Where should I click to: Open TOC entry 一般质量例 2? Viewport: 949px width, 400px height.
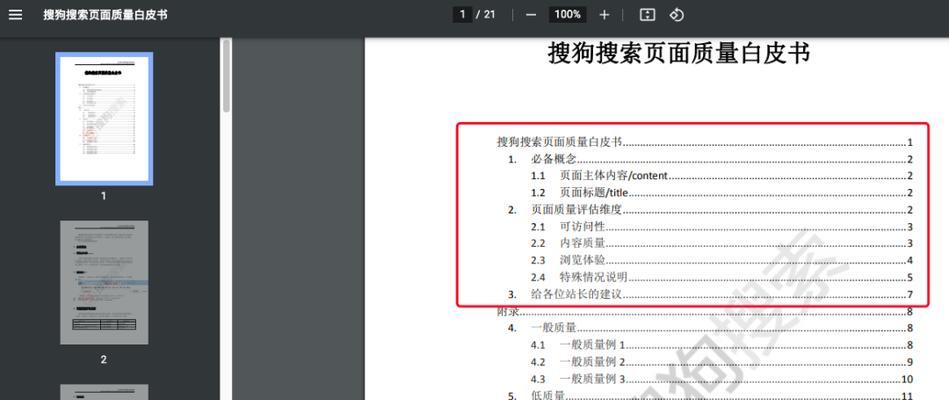coord(721,362)
